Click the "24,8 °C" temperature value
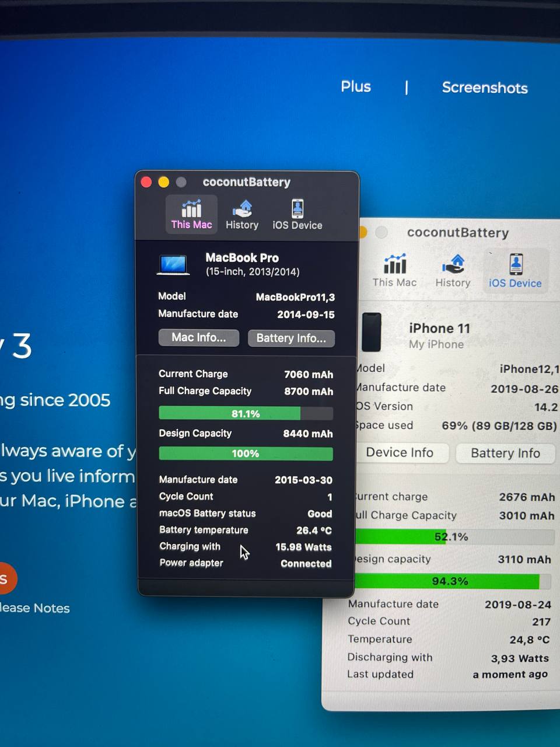Image resolution: width=560 pixels, height=747 pixels. (x=530, y=640)
